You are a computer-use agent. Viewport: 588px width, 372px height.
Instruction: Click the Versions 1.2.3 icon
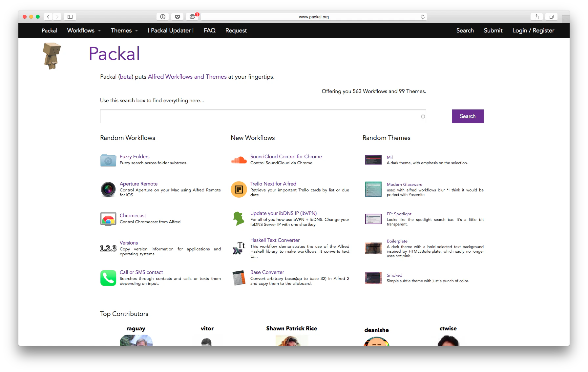click(x=108, y=248)
